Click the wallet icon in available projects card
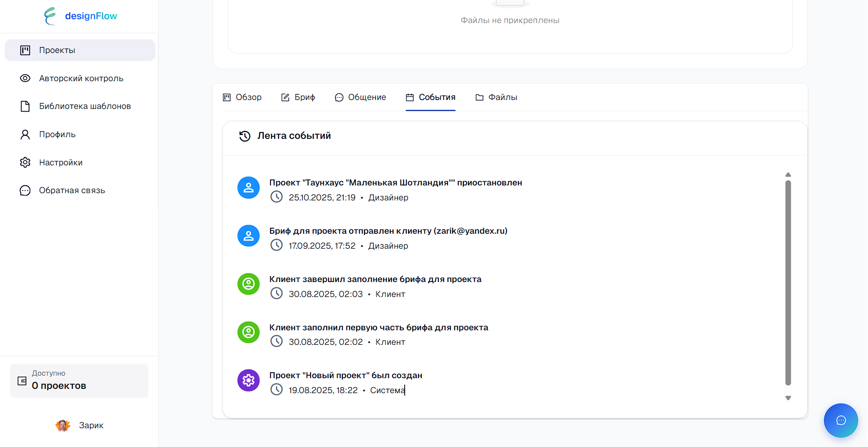Image resolution: width=868 pixels, height=447 pixels. click(22, 381)
